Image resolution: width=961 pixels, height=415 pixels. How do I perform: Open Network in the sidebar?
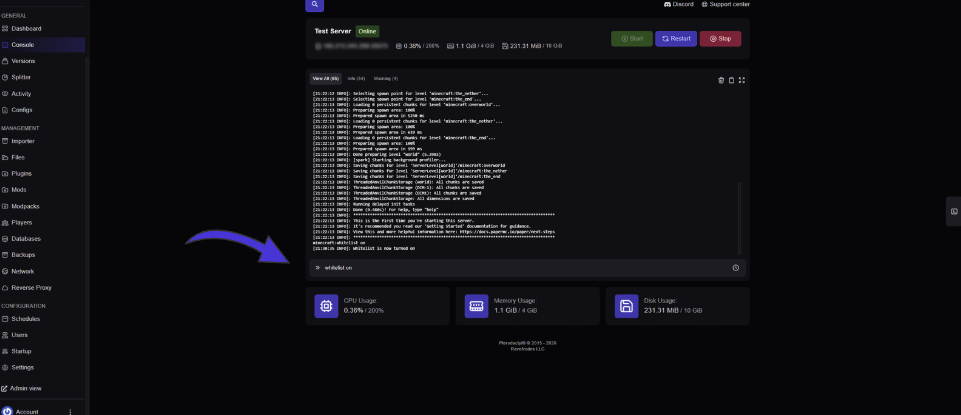click(x=18, y=271)
